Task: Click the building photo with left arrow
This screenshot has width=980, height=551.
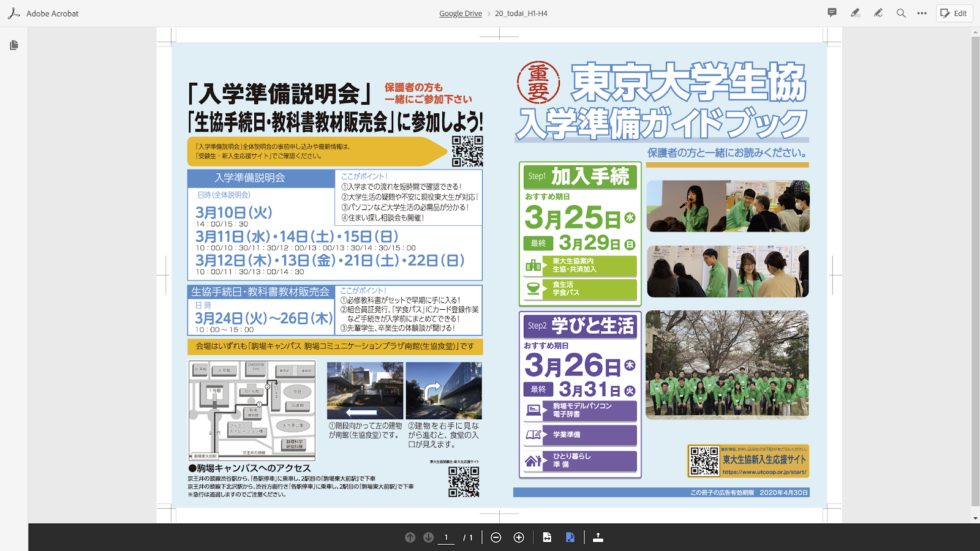Action: point(365,391)
